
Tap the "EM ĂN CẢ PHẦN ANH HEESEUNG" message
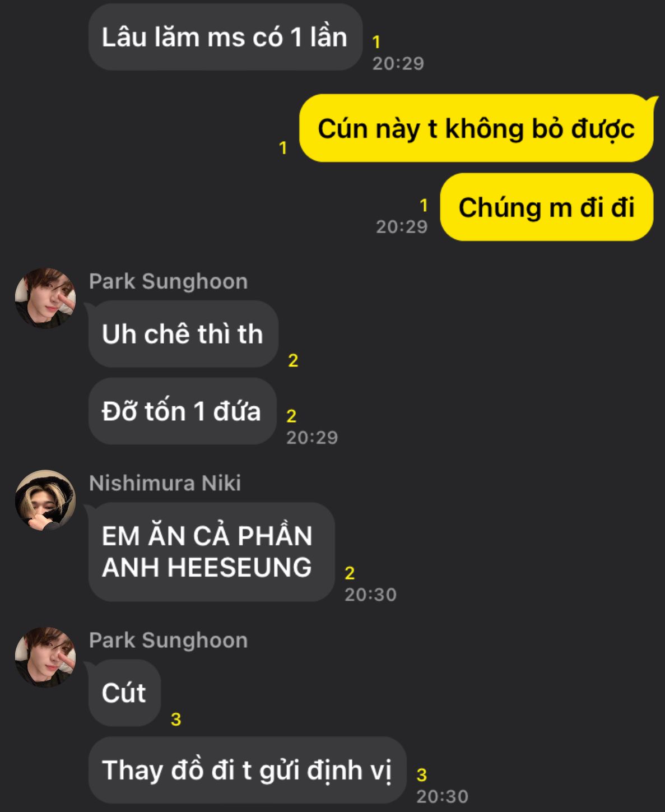[211, 552]
